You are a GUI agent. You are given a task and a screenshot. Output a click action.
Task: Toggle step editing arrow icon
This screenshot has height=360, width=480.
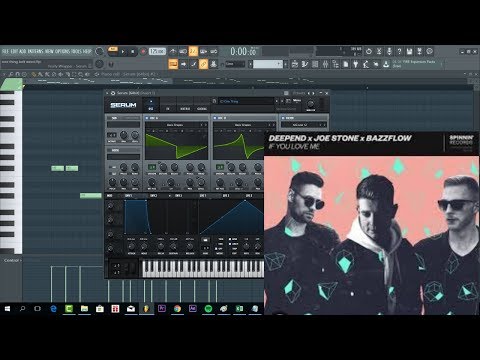[183, 64]
